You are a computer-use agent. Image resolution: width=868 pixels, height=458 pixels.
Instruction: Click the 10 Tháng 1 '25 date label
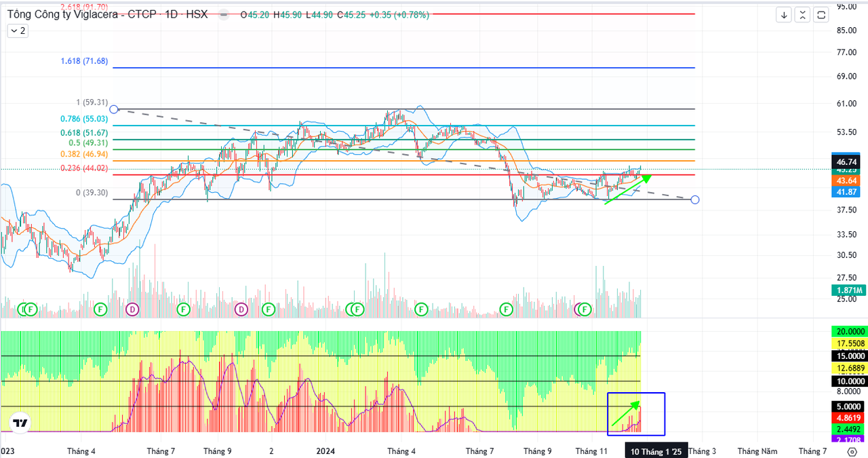656,451
